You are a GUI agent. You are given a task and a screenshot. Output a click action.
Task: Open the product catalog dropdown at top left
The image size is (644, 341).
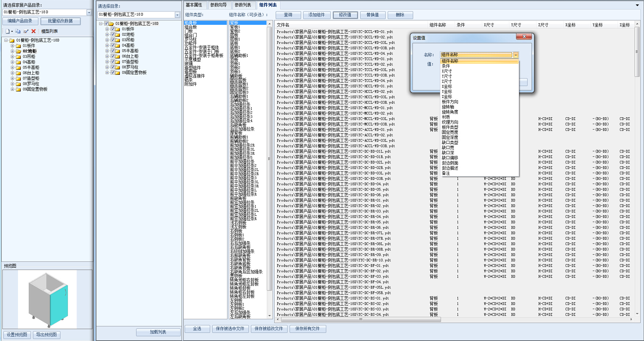[x=89, y=13]
